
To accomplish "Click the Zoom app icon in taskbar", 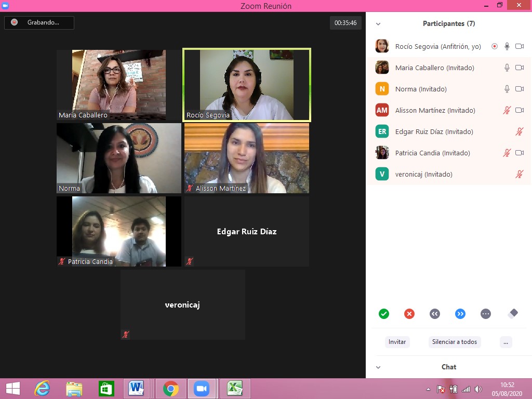I will click(202, 389).
